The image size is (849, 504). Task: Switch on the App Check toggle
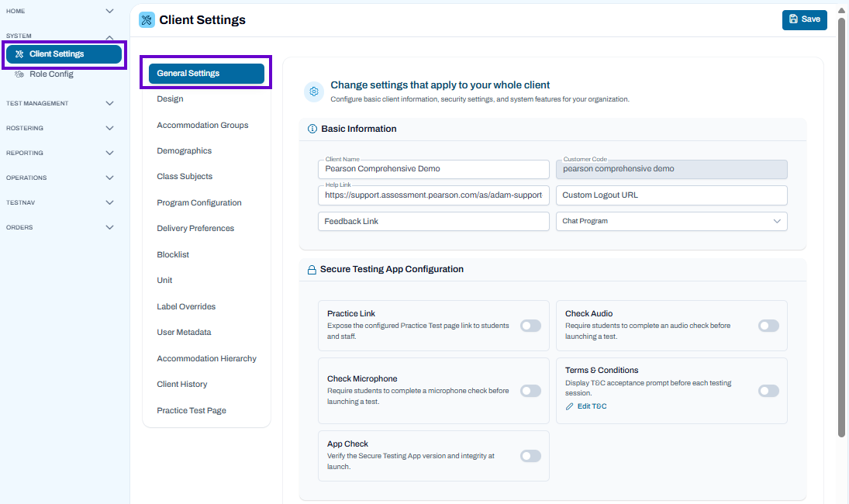tap(530, 456)
